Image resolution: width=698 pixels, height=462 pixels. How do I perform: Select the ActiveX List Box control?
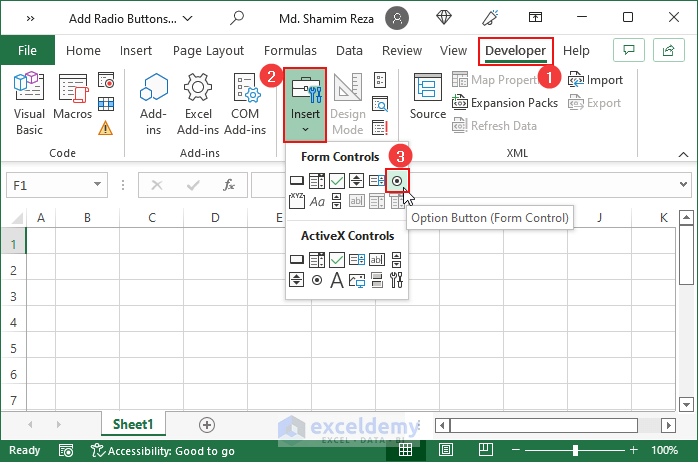click(357, 259)
